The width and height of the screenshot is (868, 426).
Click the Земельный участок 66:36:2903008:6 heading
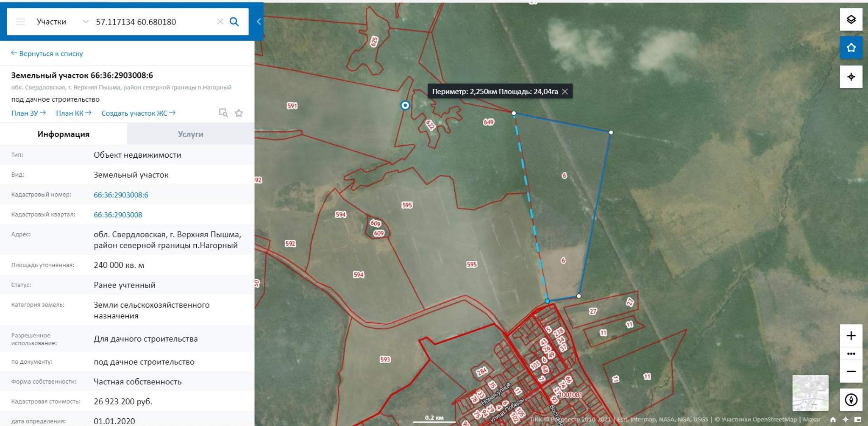point(82,75)
